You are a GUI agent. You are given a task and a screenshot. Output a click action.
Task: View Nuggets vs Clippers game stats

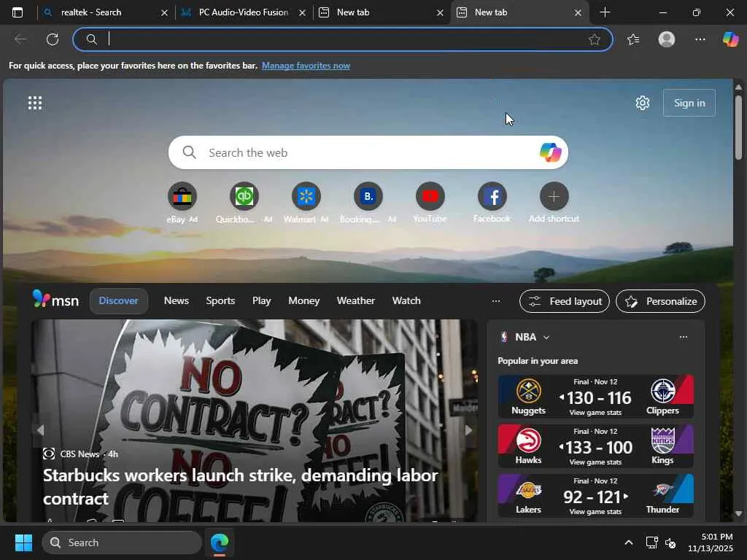click(595, 413)
